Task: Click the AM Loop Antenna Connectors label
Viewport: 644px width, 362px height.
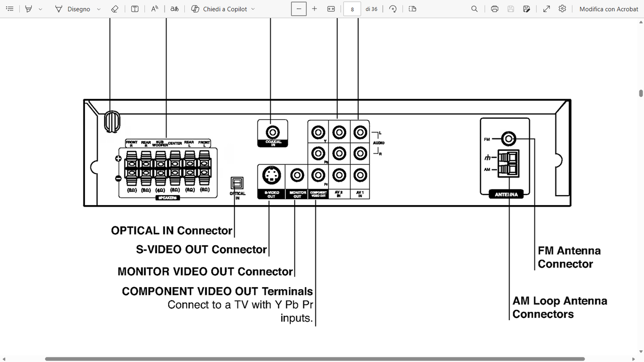Action: pyautogui.click(x=559, y=307)
